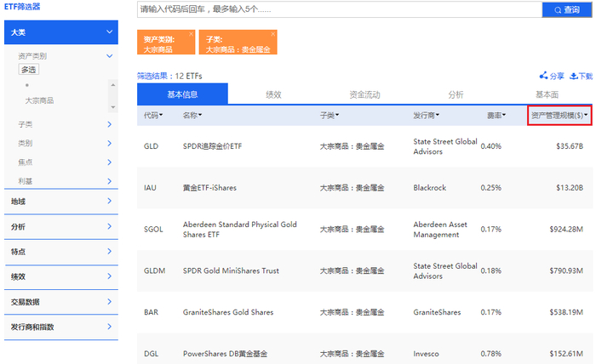Viewport: 596px width, 364px height.
Task: Open SPDR追踪金价ETF name
Action: [x=212, y=146]
